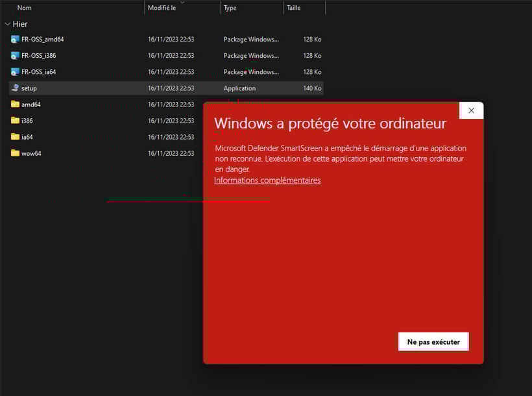Click the 128 Ko size of FR-OSS_amd64
This screenshot has width=532, height=396.
[x=312, y=40]
